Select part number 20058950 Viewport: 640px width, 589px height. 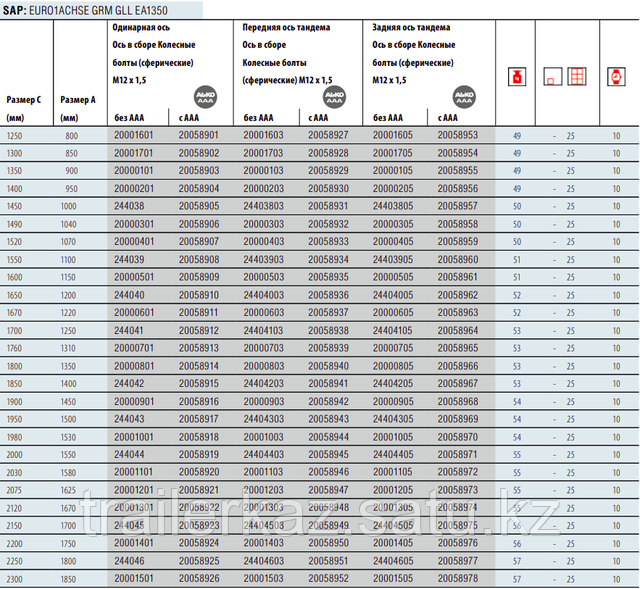[x=328, y=543]
